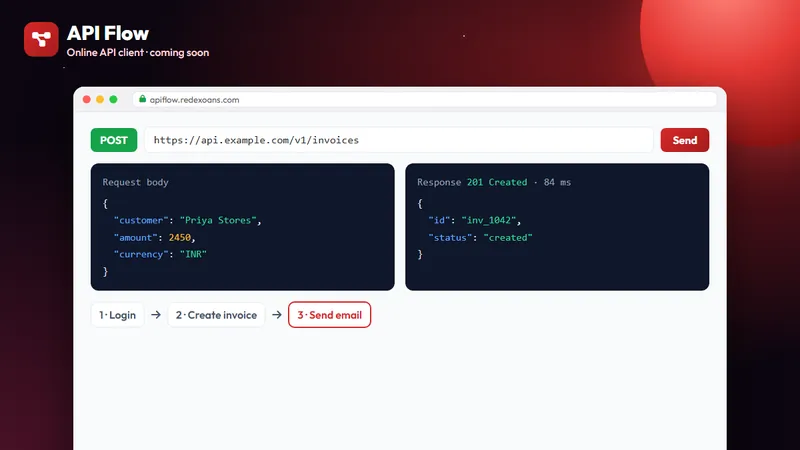Click the apiflow.redexoans.com address text

(194, 99)
